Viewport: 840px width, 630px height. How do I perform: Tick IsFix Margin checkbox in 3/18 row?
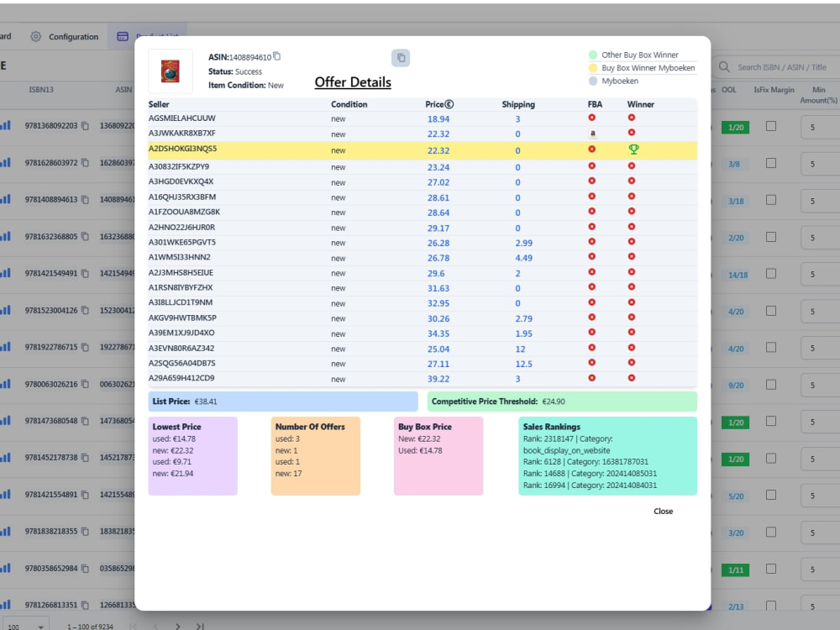tap(771, 200)
